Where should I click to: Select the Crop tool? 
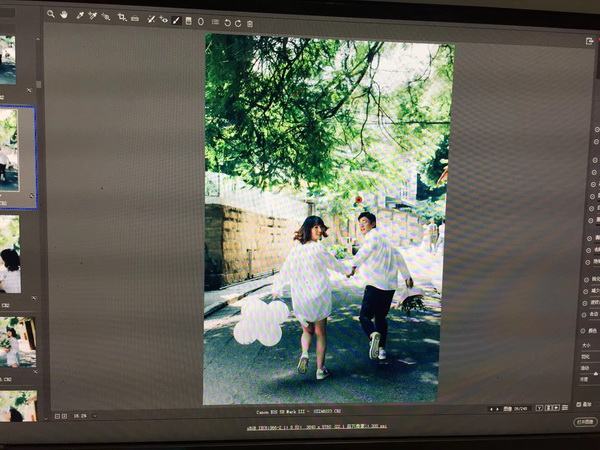122,17
